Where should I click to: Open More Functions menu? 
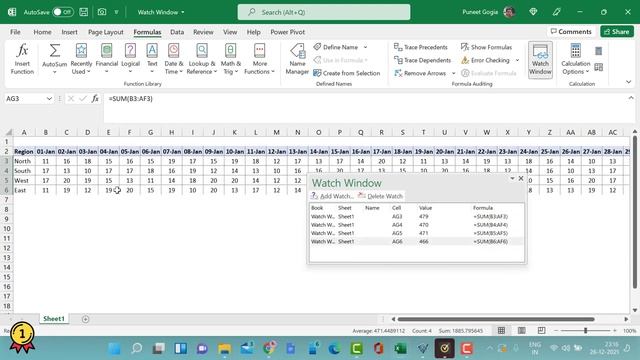259,59
